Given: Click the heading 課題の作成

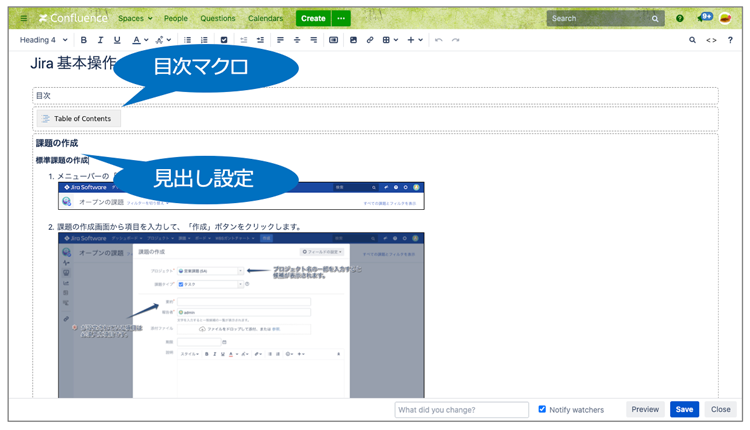Looking at the screenshot, I should [57, 143].
